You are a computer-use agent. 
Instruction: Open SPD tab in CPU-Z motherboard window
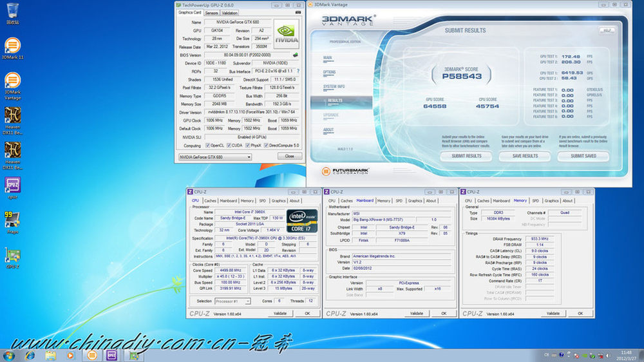[399, 201]
